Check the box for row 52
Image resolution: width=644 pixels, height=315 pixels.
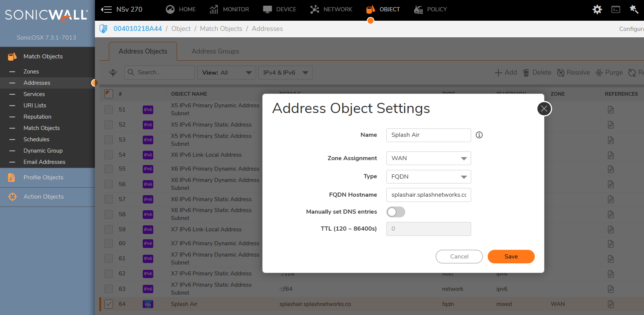(108, 125)
